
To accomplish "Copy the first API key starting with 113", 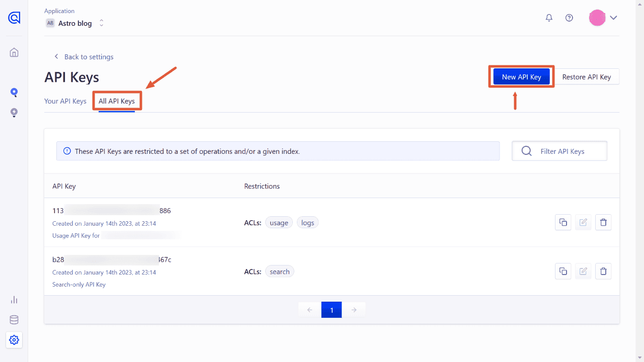I will point(563,222).
